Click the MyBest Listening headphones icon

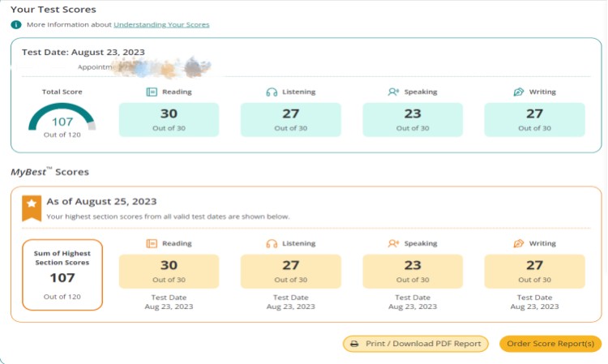point(272,243)
